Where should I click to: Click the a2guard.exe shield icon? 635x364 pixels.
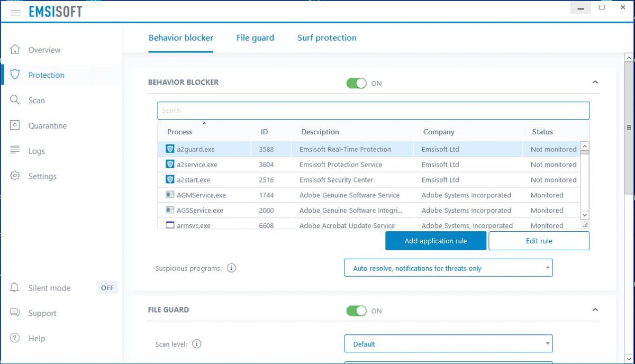point(170,149)
